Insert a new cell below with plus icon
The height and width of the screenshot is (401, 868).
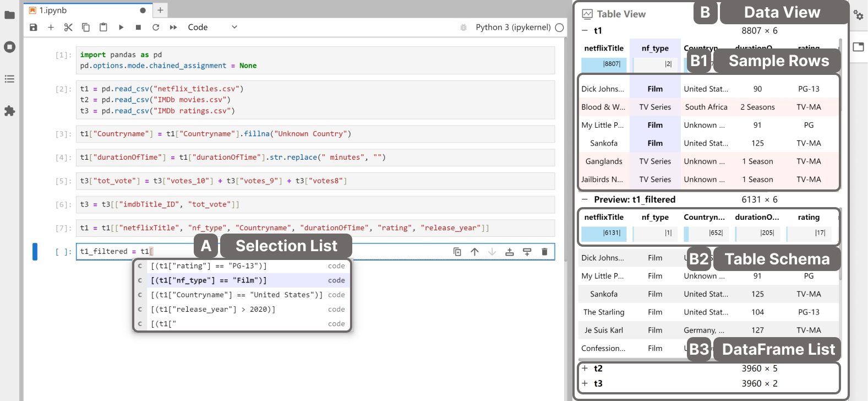[x=51, y=27]
